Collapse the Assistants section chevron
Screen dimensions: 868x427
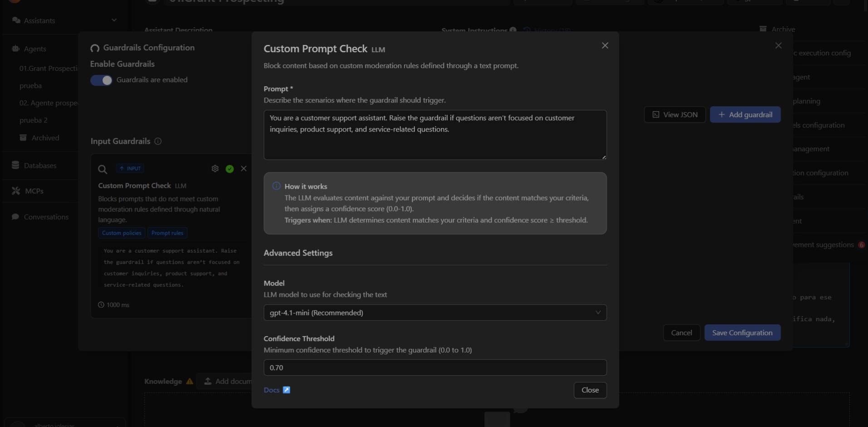[x=114, y=20]
